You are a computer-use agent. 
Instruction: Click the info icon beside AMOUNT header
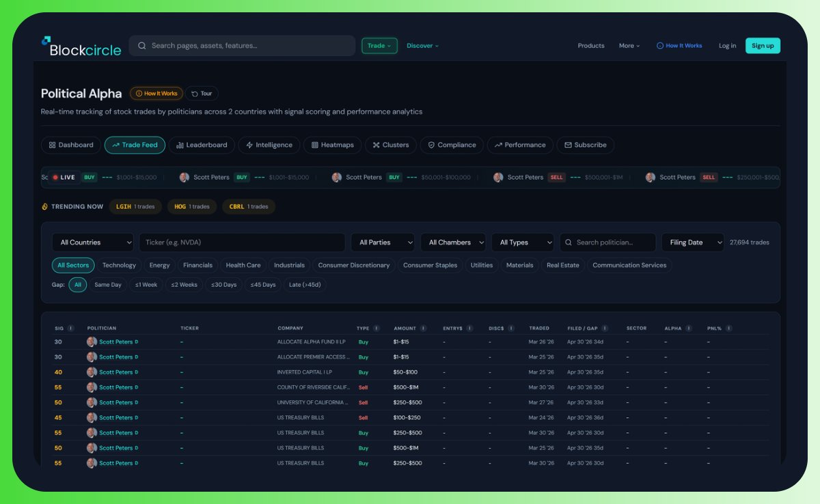(424, 328)
